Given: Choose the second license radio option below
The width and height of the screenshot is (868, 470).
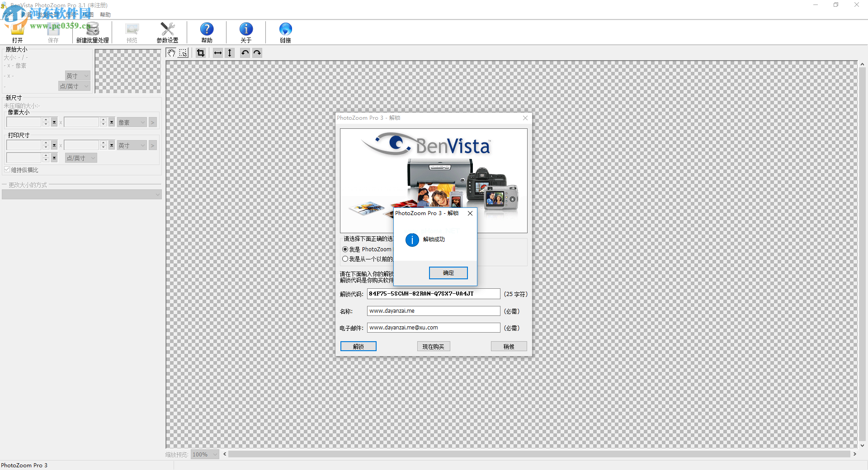Looking at the screenshot, I should [x=345, y=258].
